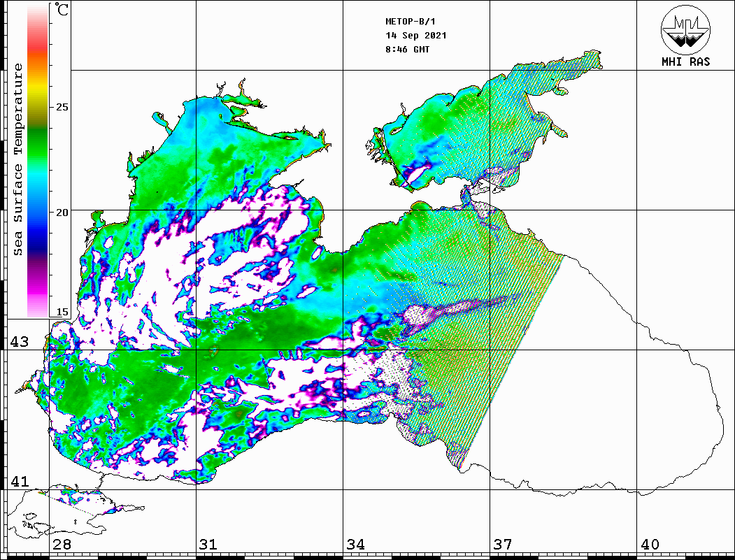Click the 'Sea Surface Temperature' legend title

coord(17,159)
